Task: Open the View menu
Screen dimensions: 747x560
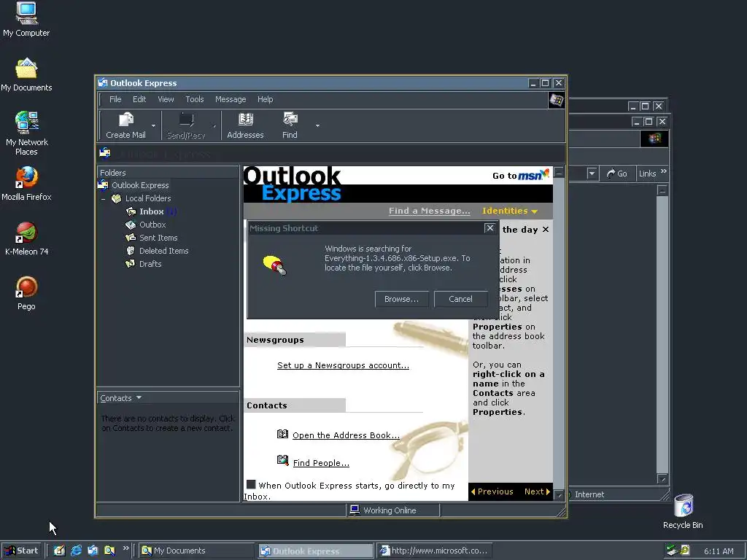Action: point(166,99)
